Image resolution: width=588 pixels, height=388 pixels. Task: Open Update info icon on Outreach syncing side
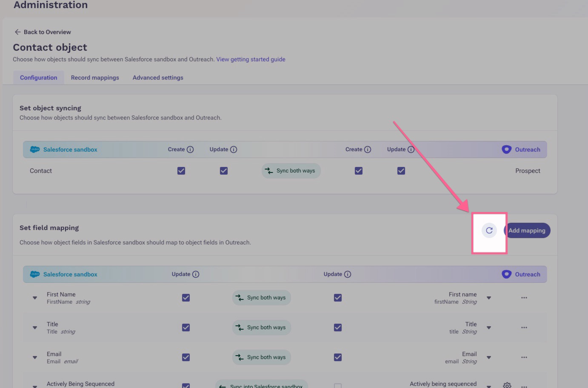click(x=411, y=149)
